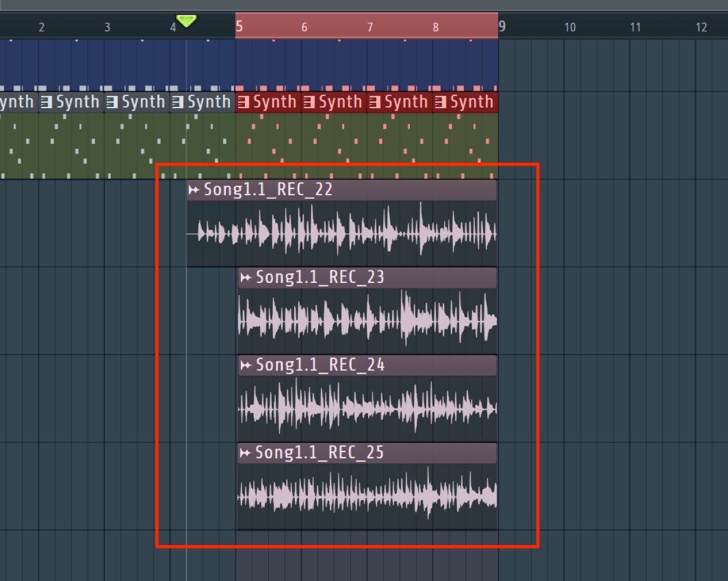The image size is (728, 581).
Task: Open clip menu icon of Song1.1_REC_24
Action: (246, 365)
